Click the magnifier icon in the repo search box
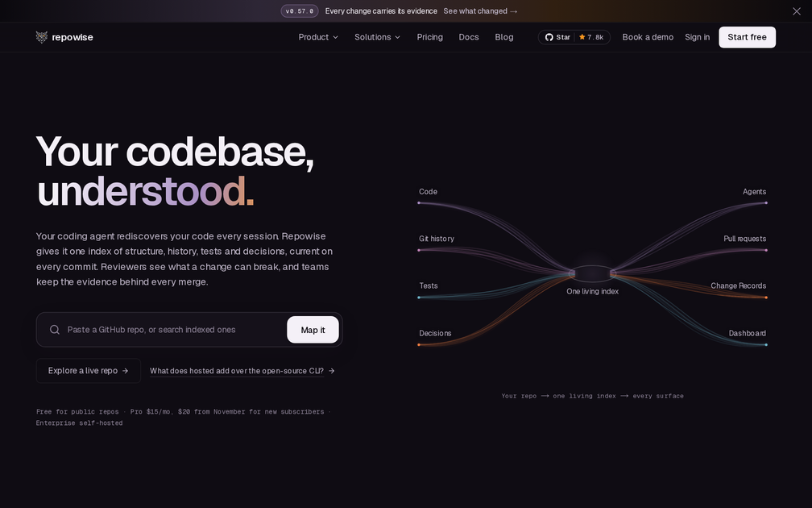The height and width of the screenshot is (508, 812). tap(55, 330)
